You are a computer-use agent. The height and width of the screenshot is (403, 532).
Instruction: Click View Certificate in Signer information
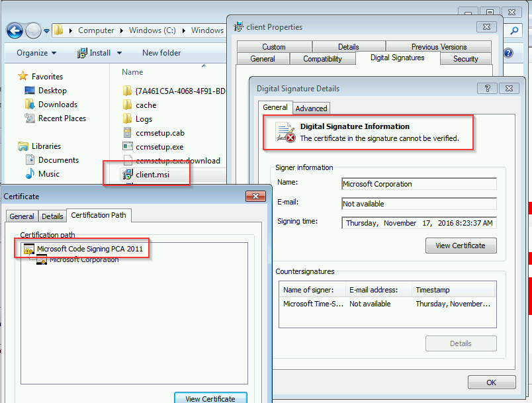pos(461,246)
